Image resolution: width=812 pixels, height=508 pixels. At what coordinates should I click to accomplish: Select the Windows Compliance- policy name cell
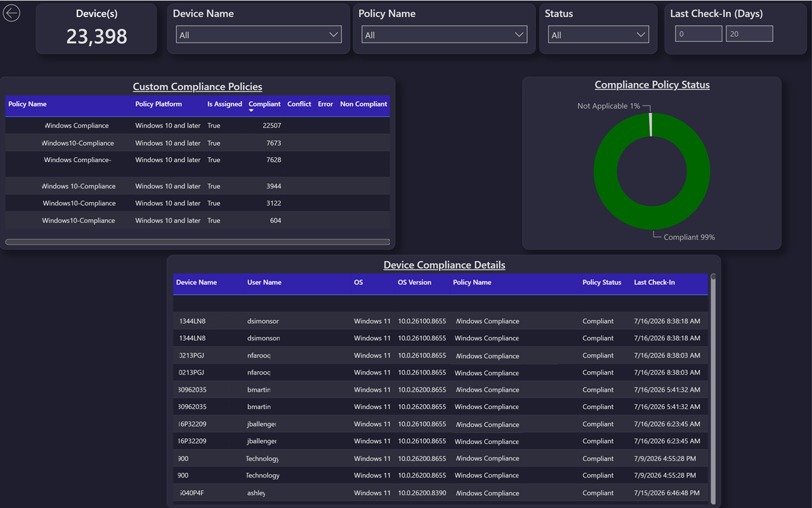tap(77, 160)
